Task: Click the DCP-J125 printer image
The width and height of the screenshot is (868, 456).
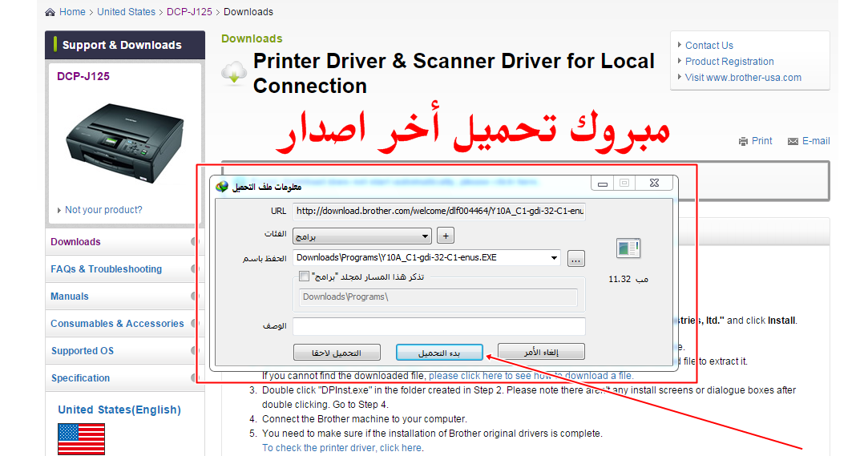Action: [x=125, y=143]
